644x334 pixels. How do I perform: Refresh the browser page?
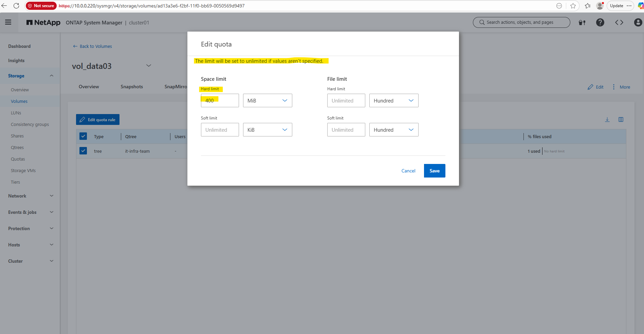(16, 6)
